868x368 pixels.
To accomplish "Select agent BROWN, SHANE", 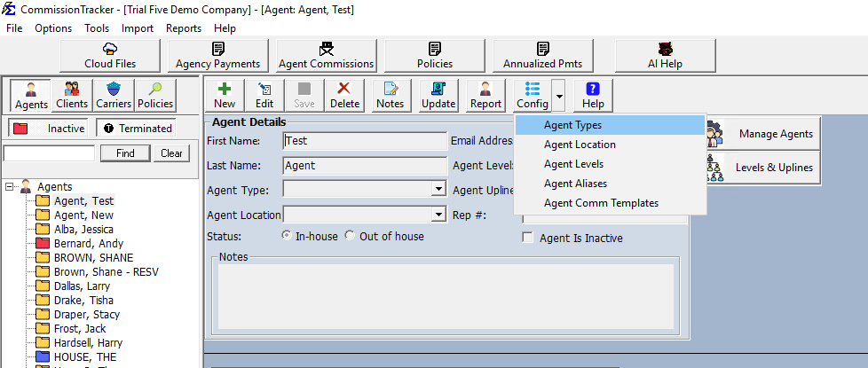I will [x=93, y=258].
